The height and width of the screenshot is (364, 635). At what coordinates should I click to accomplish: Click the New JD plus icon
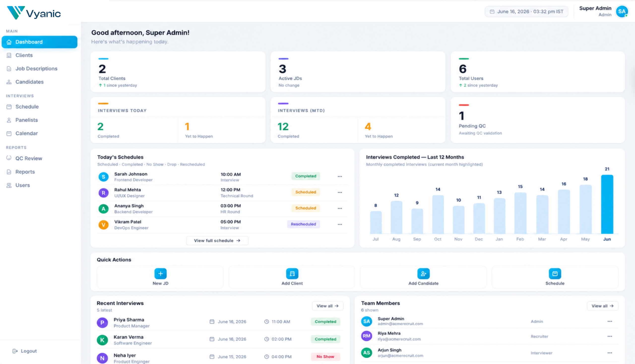[x=160, y=274]
